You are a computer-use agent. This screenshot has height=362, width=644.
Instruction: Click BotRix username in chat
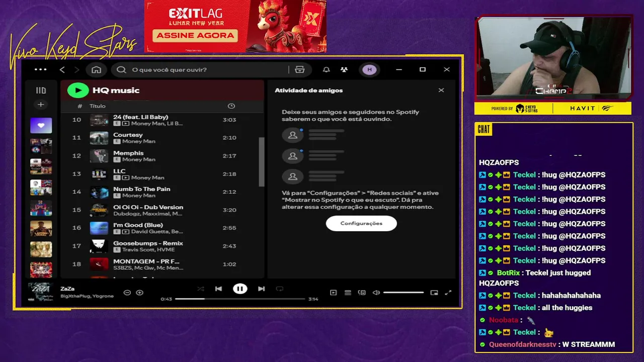click(508, 273)
